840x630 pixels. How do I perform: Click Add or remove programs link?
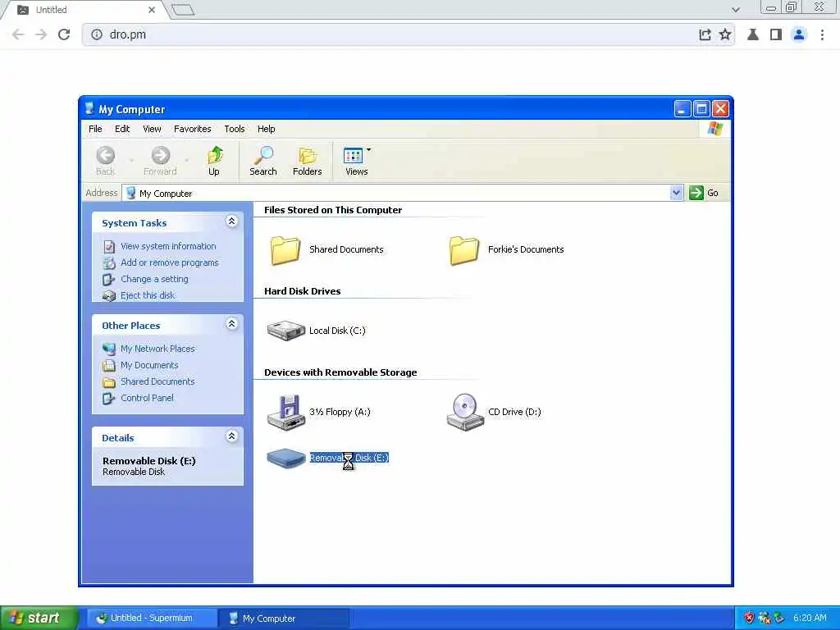[x=169, y=262]
